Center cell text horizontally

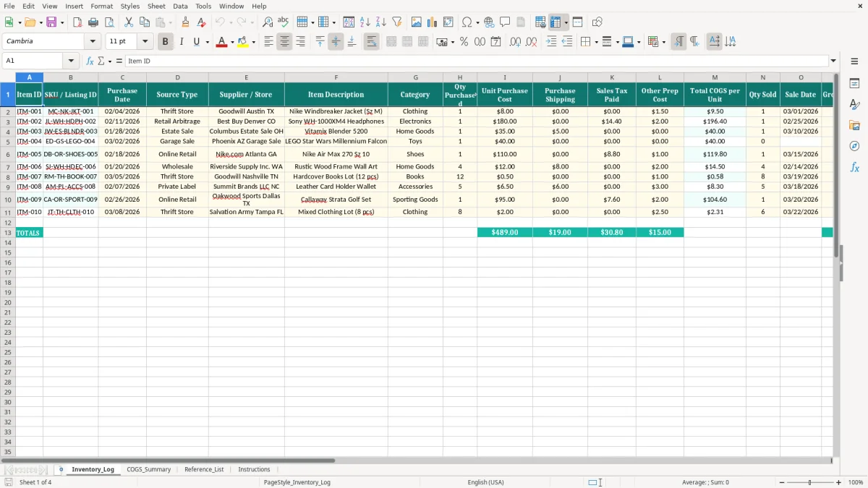click(x=284, y=42)
